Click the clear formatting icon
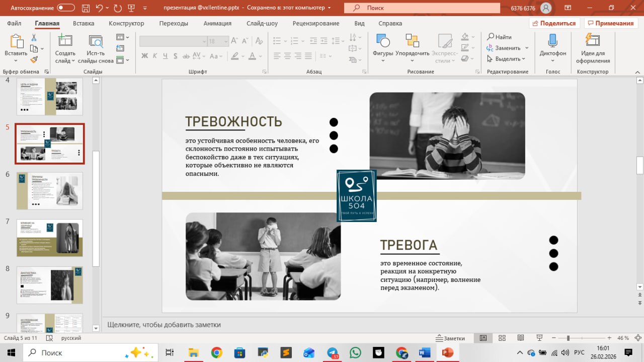The image size is (644, 362). tap(260, 41)
